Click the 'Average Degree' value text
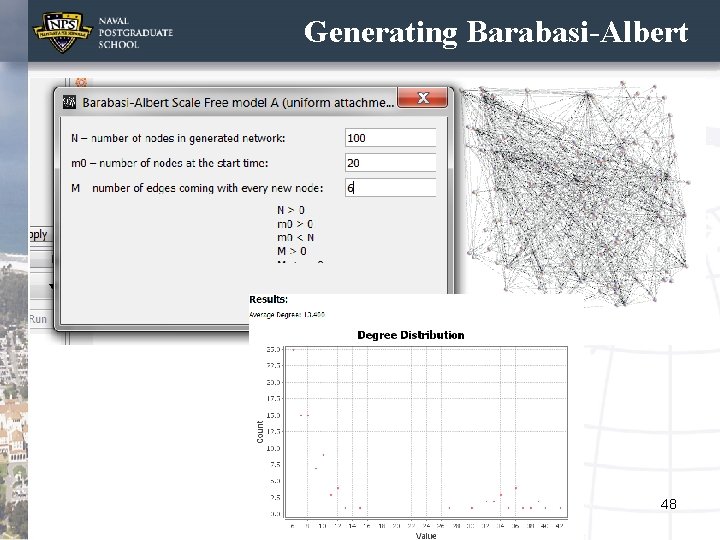720x540 pixels. tap(287, 315)
